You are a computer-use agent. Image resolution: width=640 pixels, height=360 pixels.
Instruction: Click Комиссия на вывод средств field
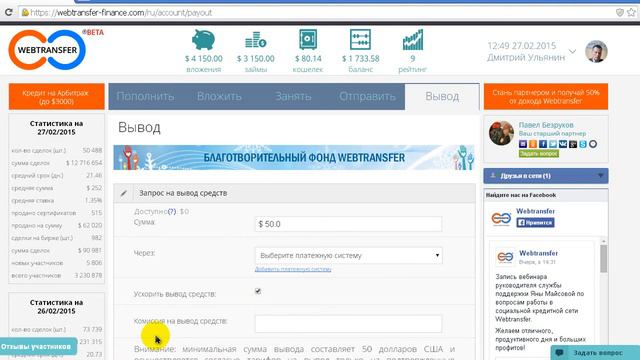[349, 323]
